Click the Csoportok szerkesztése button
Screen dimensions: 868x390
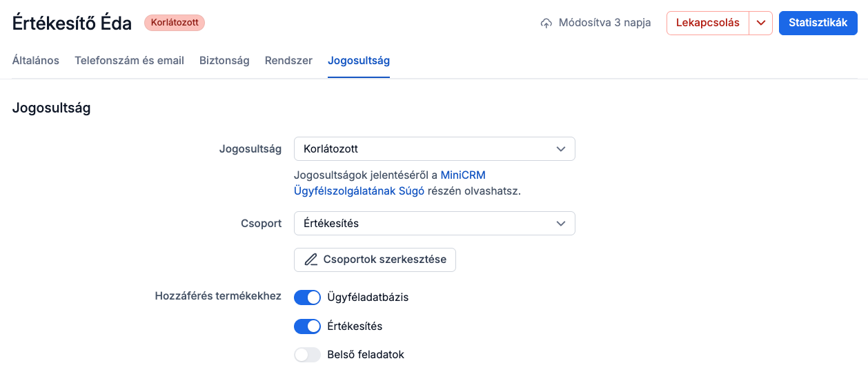[x=375, y=260]
